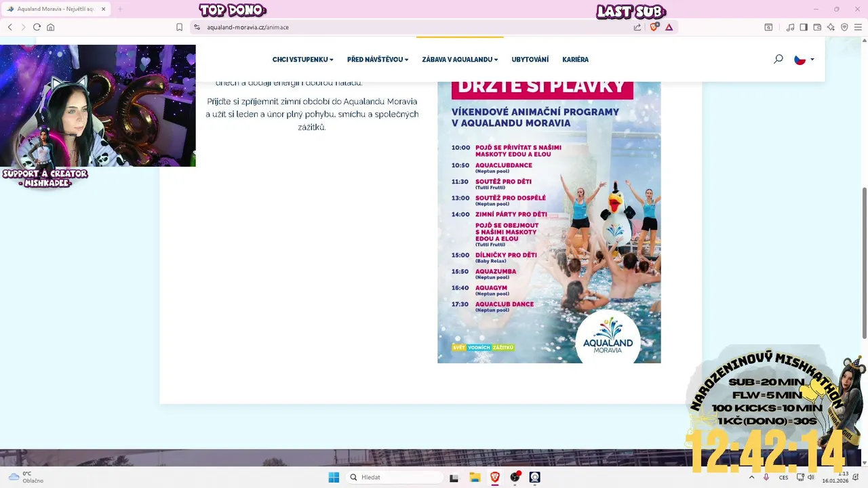Expand the CHCI VSTUPENKU menu
The image size is (868, 488).
coord(303,60)
